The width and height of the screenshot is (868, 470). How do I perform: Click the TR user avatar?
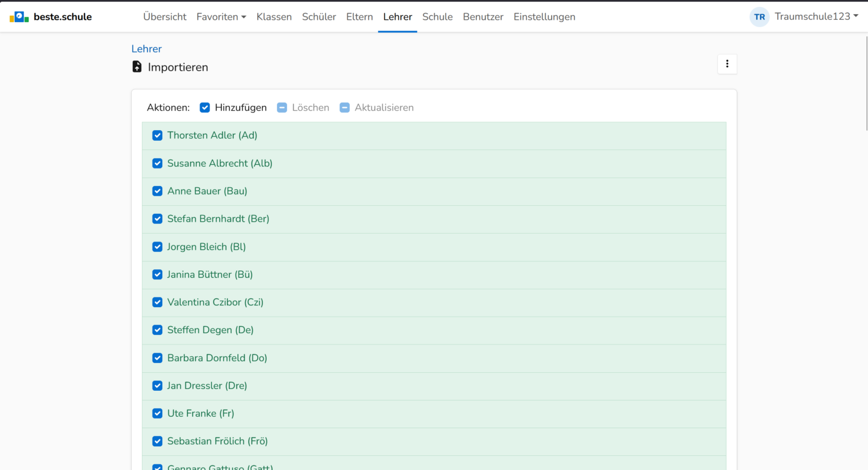click(x=759, y=17)
